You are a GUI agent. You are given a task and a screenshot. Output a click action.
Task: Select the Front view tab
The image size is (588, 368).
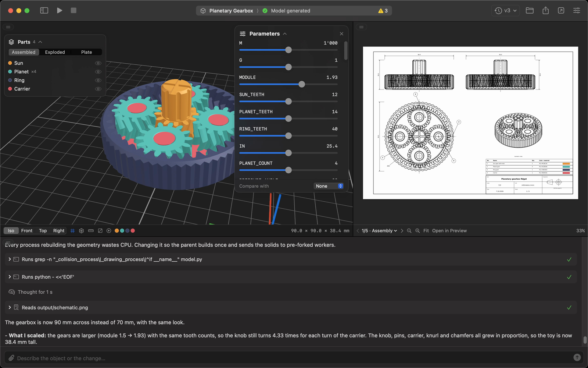[27, 231]
